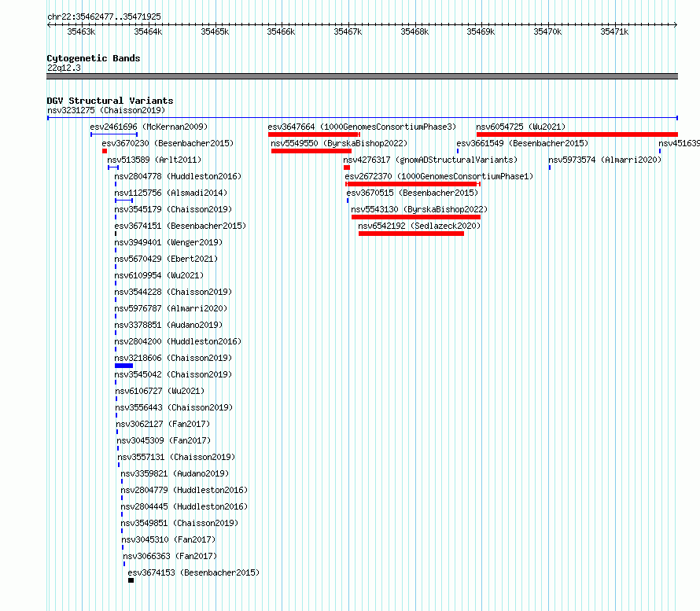Open nsv3062127 (Fan2017) label

(x=163, y=424)
